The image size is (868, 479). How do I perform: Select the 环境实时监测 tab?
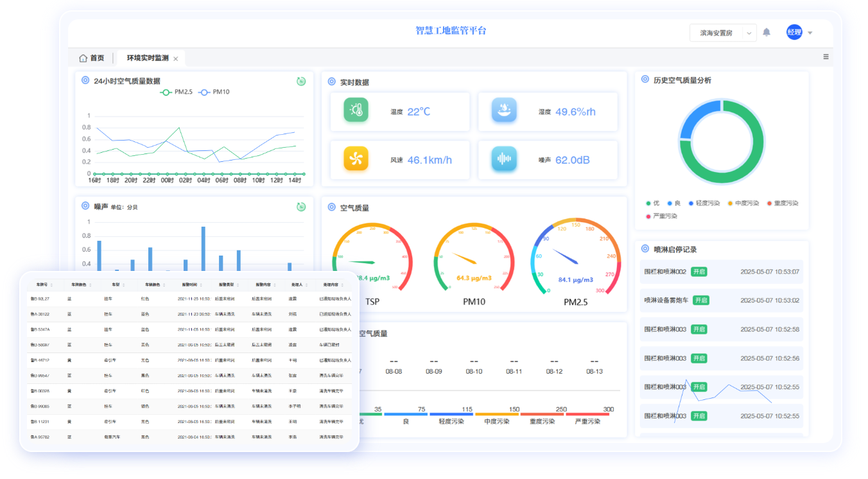147,58
